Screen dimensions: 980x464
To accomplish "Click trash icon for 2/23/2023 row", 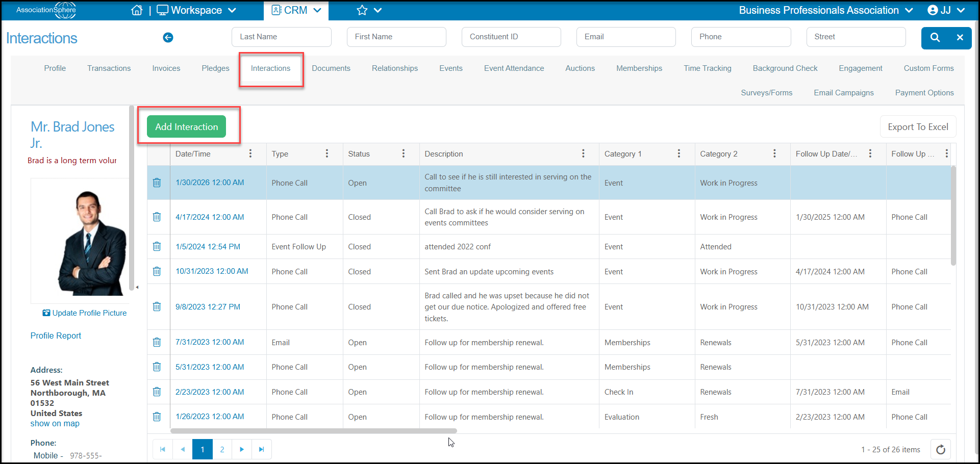I will [x=157, y=392].
